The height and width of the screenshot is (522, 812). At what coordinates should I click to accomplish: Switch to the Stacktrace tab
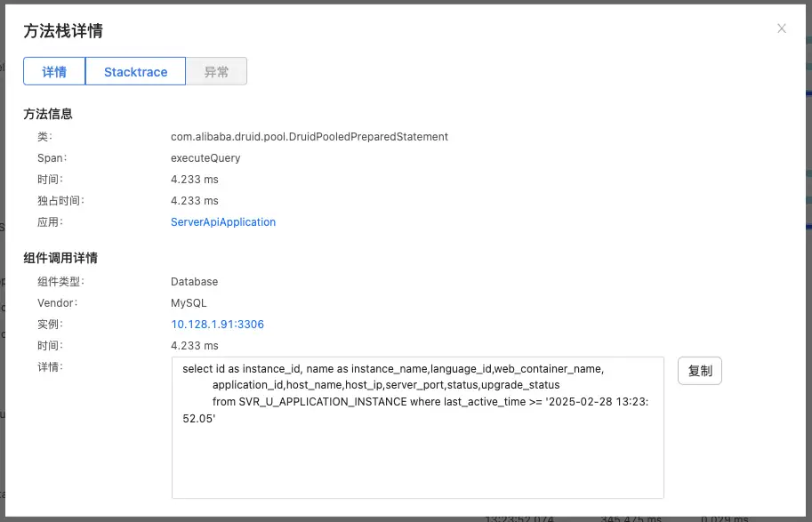pos(135,71)
